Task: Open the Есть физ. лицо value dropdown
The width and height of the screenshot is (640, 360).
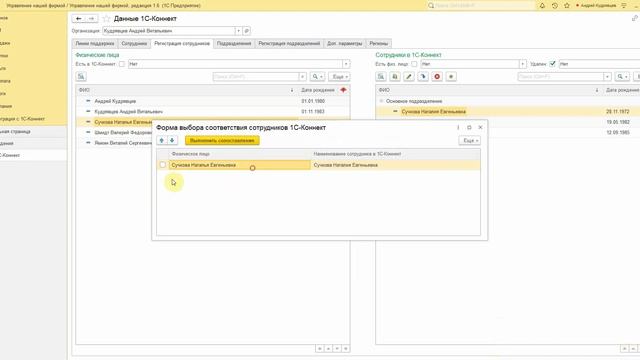Action: [x=522, y=64]
